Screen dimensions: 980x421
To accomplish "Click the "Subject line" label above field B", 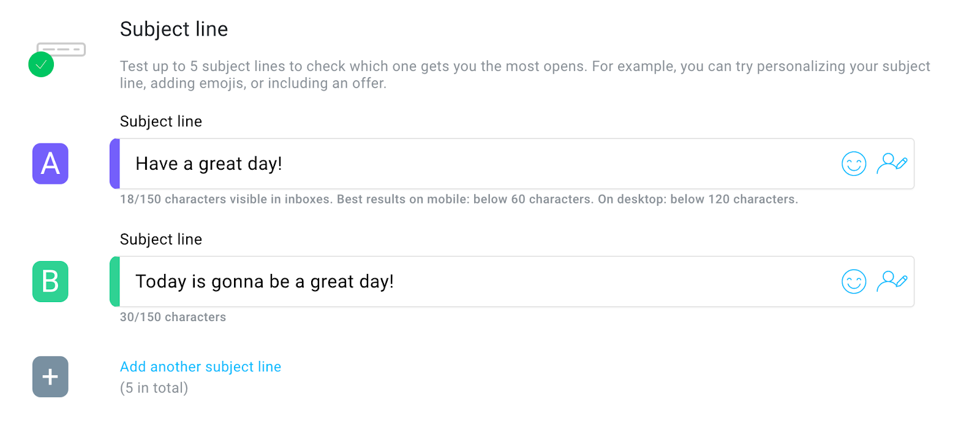I will (x=160, y=239).
